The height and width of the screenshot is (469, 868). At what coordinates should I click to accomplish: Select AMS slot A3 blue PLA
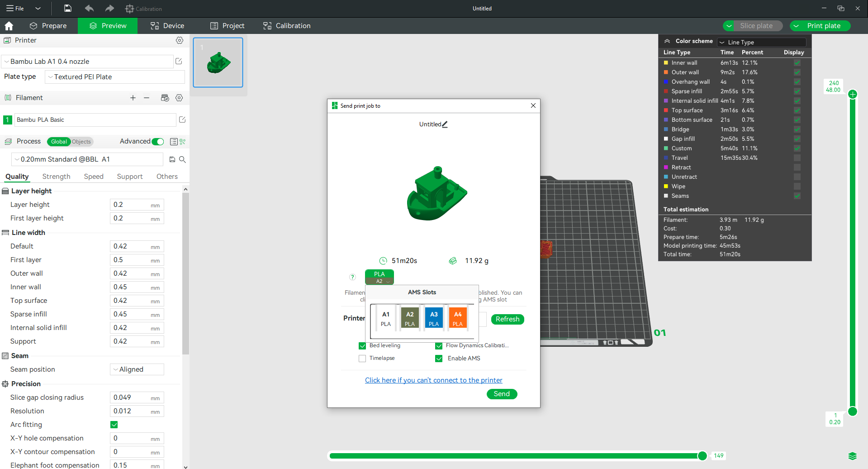pos(434,318)
